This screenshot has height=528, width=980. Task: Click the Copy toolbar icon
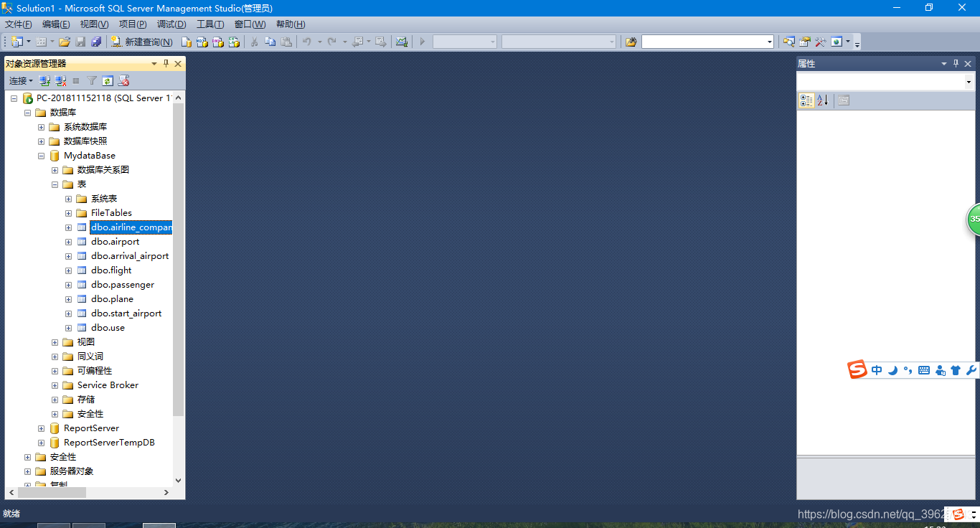pos(270,42)
